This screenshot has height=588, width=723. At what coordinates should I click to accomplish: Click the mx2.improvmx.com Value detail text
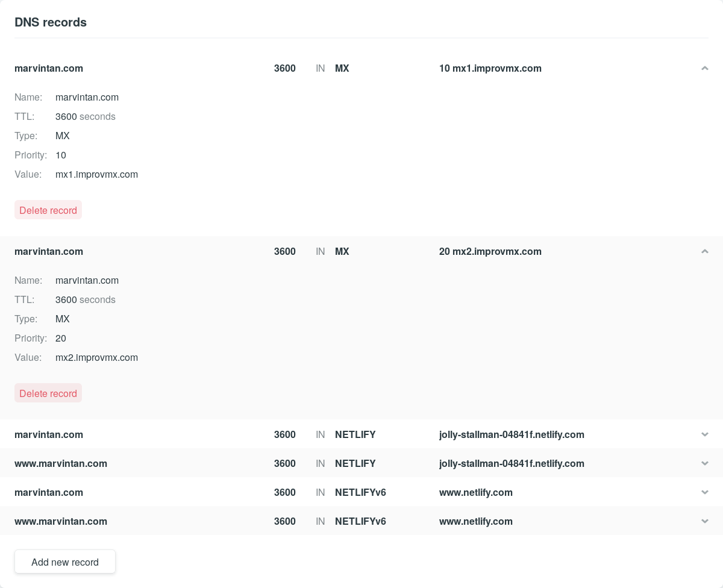pos(96,358)
